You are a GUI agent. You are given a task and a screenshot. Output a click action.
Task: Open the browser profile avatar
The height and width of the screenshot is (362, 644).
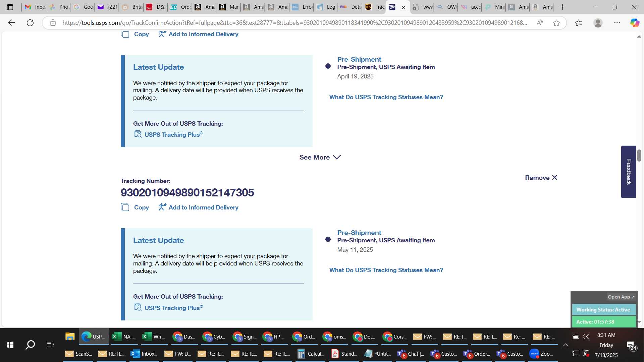click(x=598, y=23)
